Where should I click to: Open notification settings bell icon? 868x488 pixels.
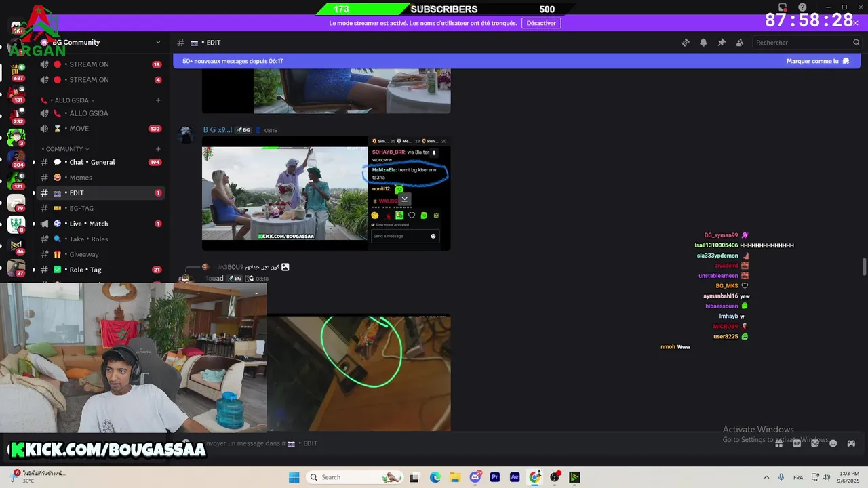[x=703, y=43]
